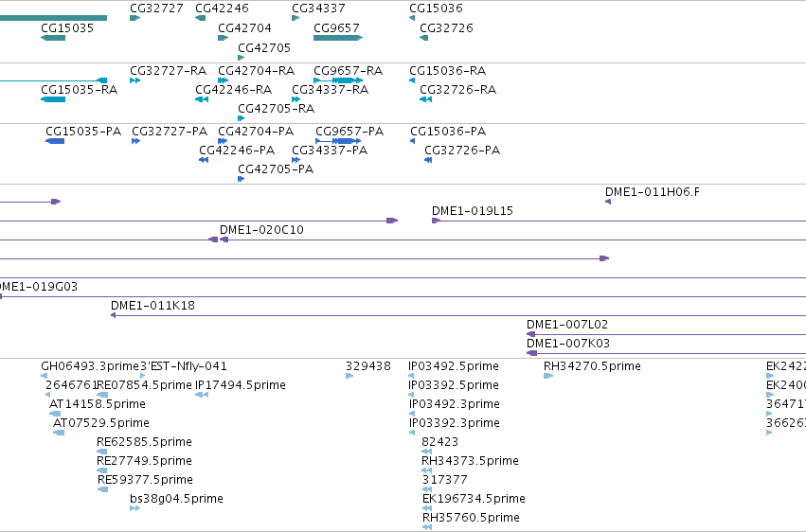The height and width of the screenshot is (532, 806).
Task: Click the CG42246-PA protein label
Action: click(237, 151)
